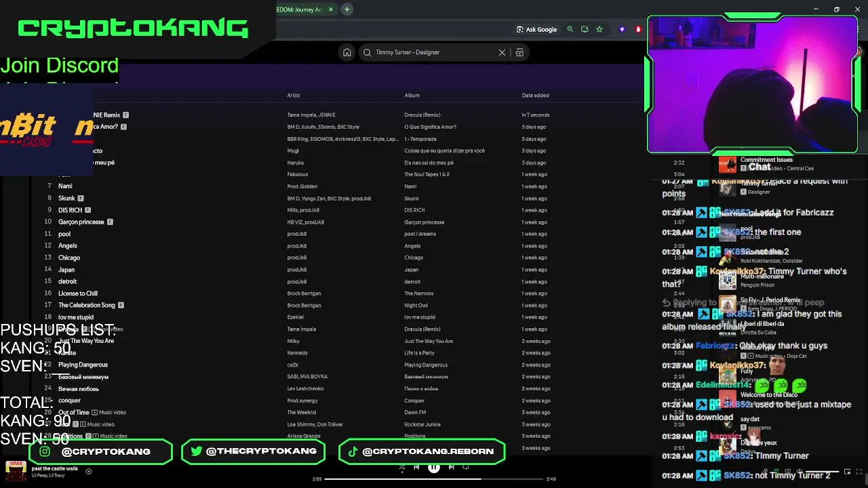Open album 'O Que Significa Amor?'
Viewport: 868px width, 488px height.
431,127
